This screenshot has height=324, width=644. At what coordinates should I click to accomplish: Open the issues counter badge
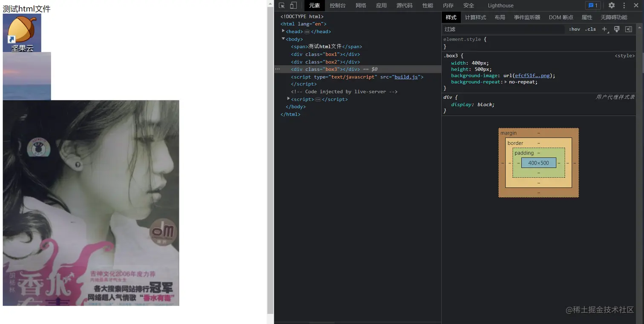592,6
